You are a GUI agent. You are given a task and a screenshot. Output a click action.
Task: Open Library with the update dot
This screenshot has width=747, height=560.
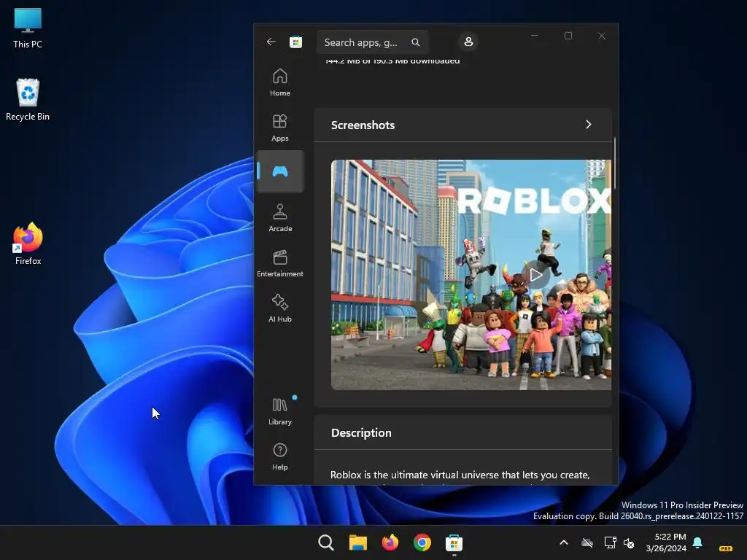tap(280, 411)
